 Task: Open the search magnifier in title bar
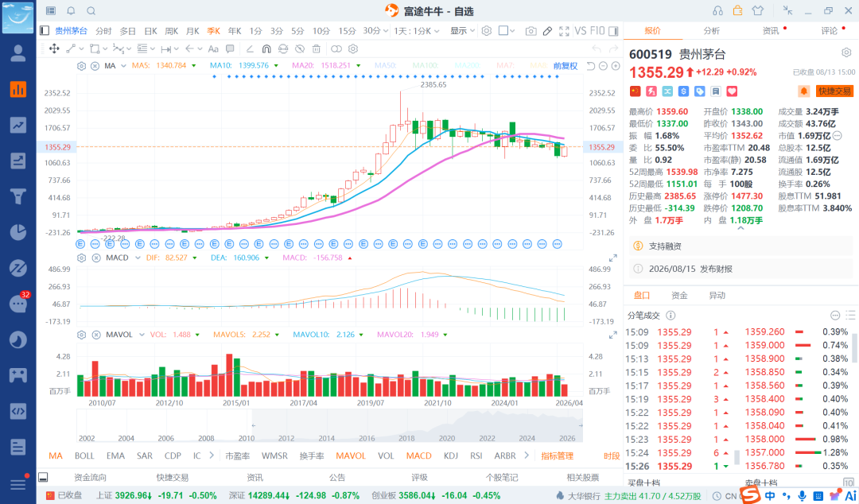[91, 11]
